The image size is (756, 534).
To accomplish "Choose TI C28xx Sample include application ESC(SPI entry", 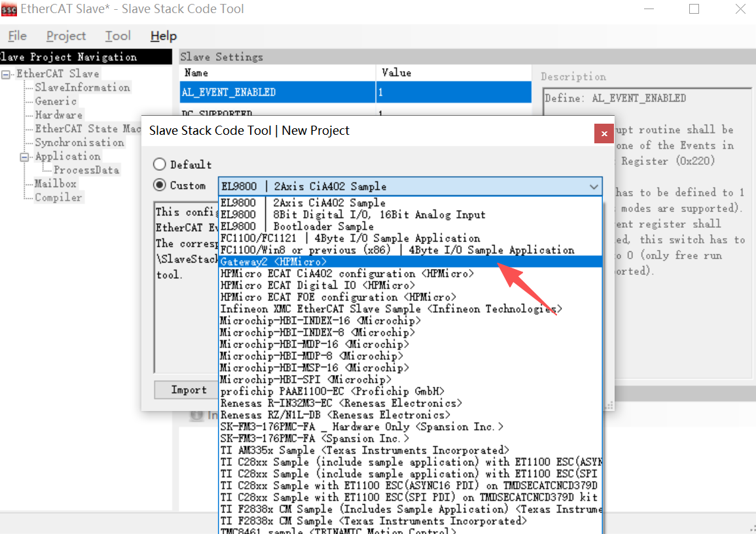I will tap(410, 474).
